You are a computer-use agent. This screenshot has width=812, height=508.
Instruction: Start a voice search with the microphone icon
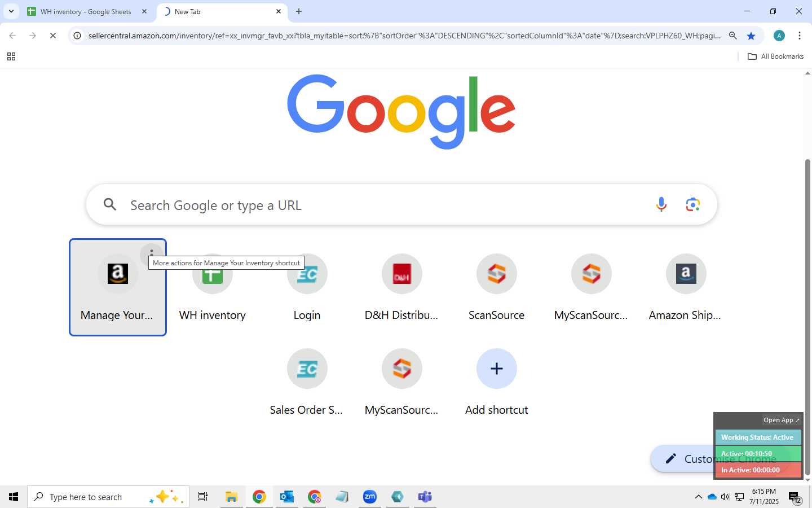pos(661,204)
